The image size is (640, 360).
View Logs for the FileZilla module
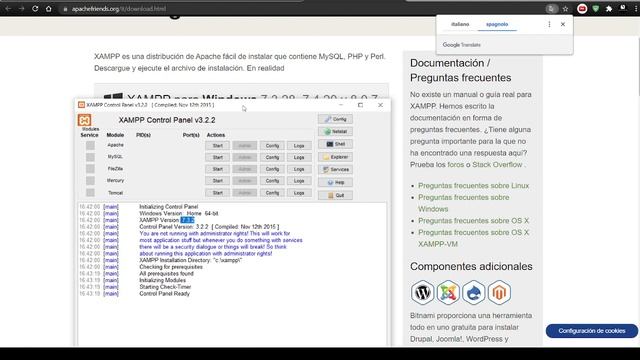[299, 169]
